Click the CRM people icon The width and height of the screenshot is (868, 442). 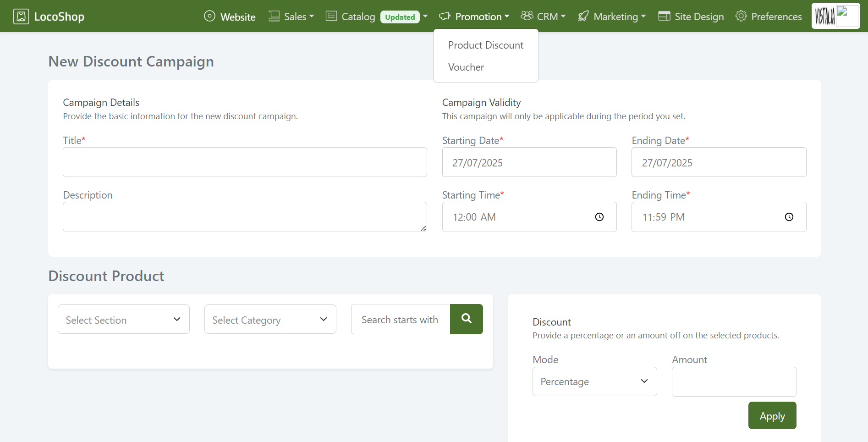[527, 16]
